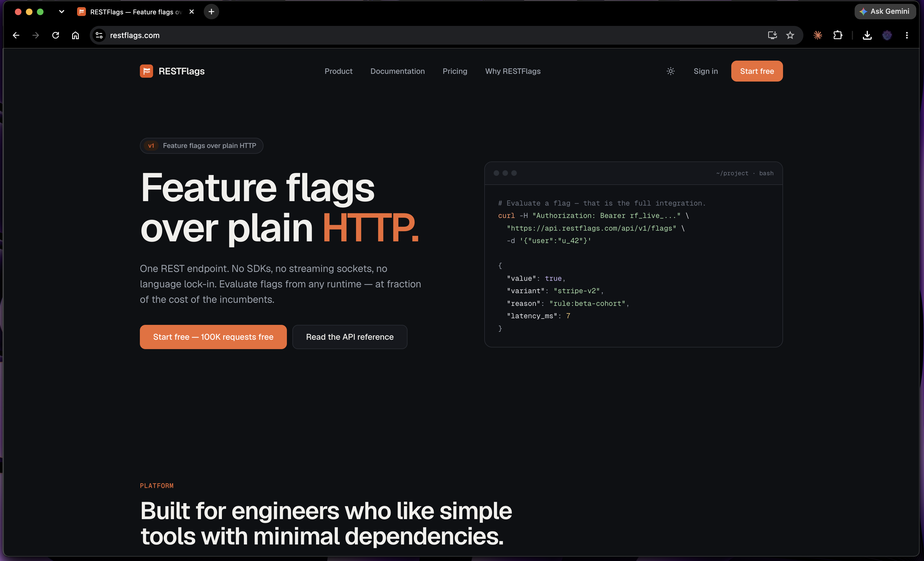Click Read the API reference button
Viewport: 924px width, 561px height.
pos(349,337)
